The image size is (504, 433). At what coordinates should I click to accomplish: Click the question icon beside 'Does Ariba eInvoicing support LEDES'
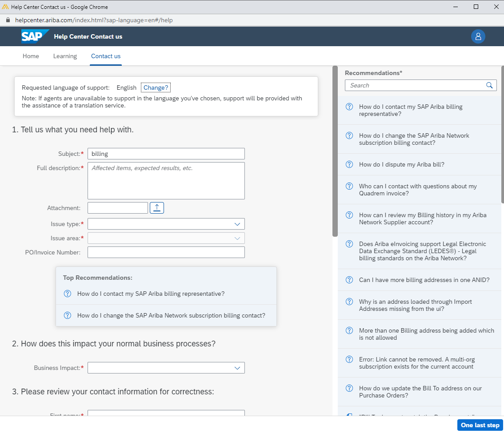point(349,244)
